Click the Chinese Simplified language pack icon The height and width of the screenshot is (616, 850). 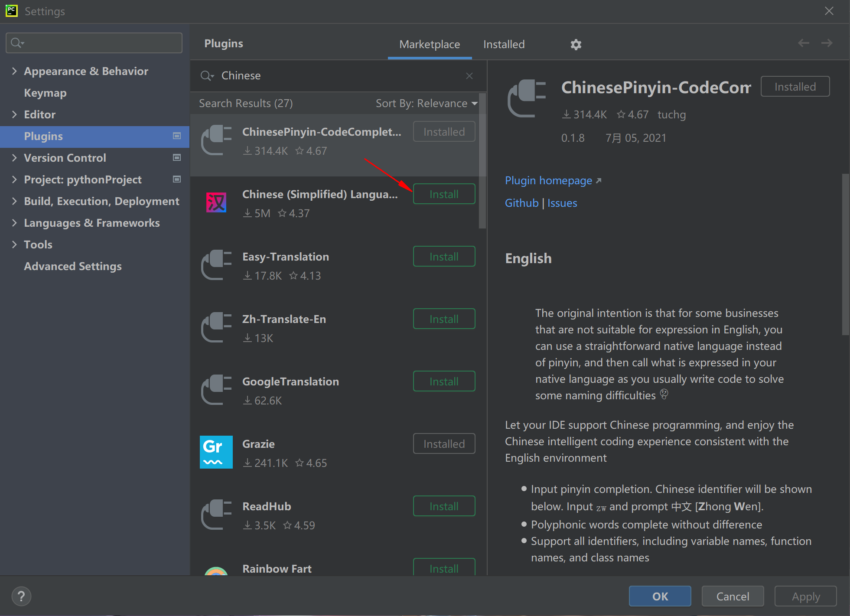pos(216,202)
